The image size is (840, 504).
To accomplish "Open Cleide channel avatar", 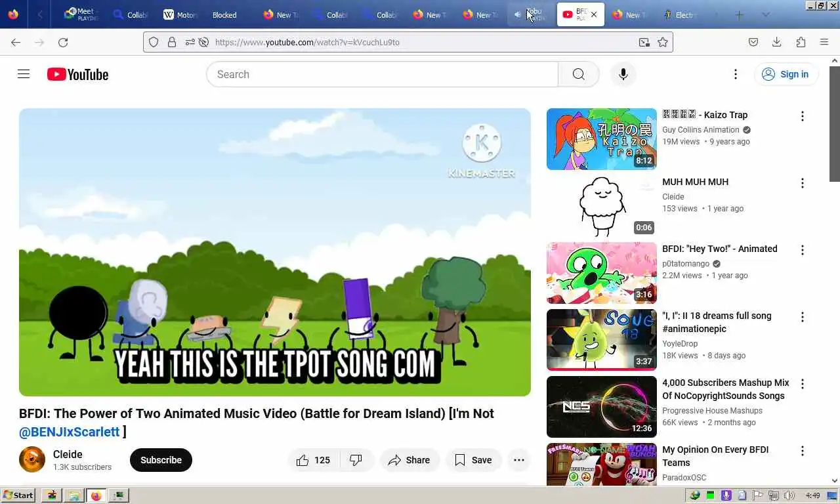I will (x=32, y=460).
